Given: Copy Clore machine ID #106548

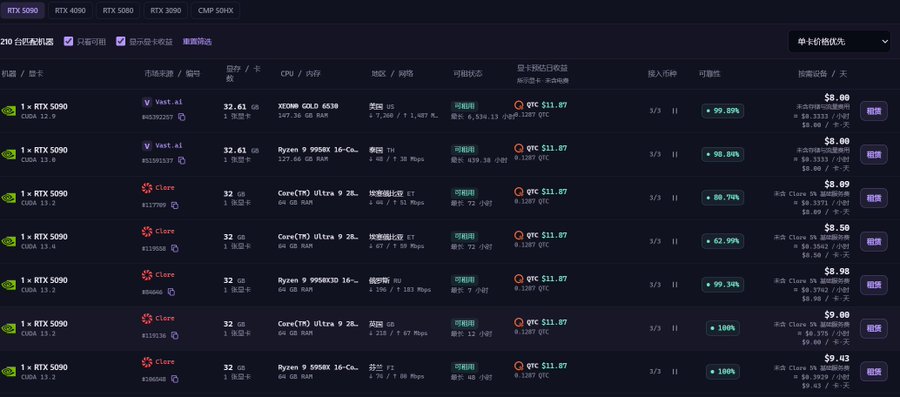Looking at the screenshot, I should tap(174, 379).
